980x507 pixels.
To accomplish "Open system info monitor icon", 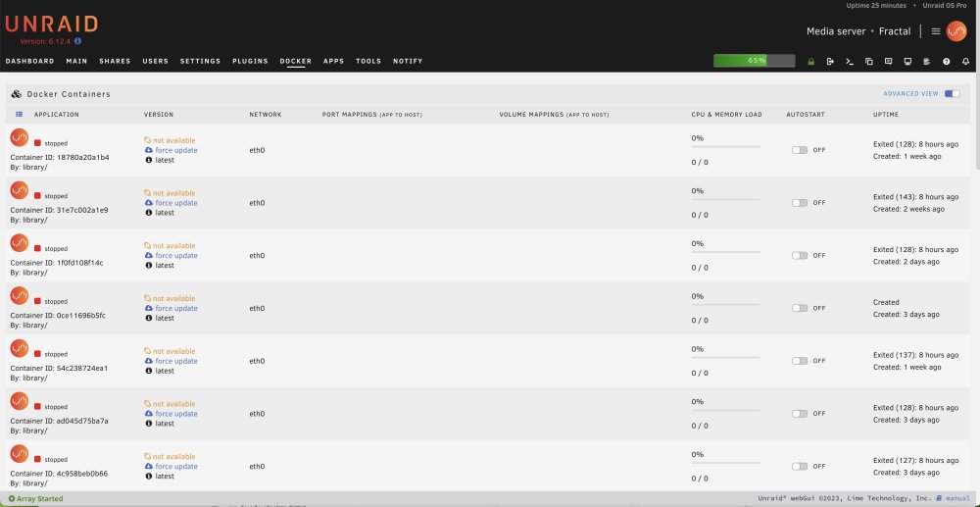I will (x=907, y=61).
